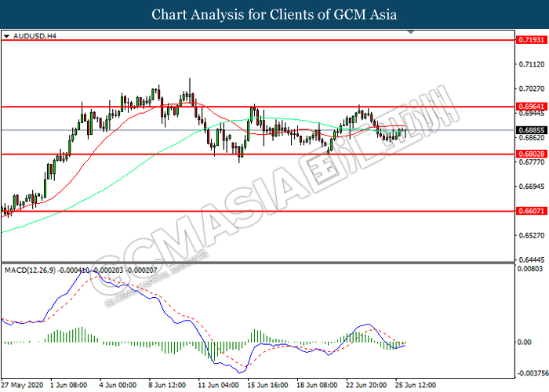
Task: Click the 1 Jun 08:00 time label
Action: point(69,385)
